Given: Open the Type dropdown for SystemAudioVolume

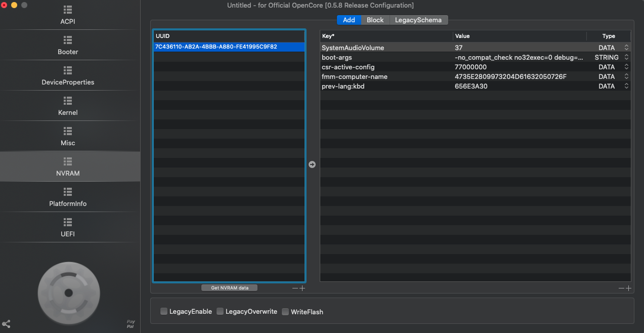Looking at the screenshot, I should (626, 48).
